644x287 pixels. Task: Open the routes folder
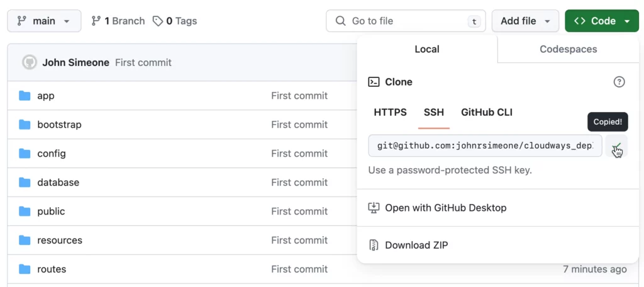tap(52, 269)
